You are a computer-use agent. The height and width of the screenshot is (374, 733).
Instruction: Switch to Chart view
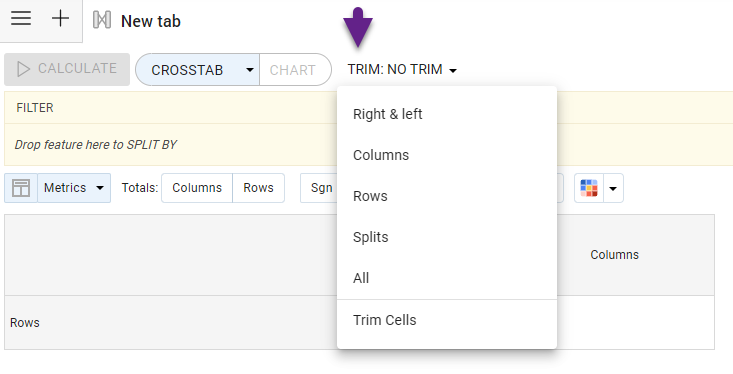click(295, 70)
